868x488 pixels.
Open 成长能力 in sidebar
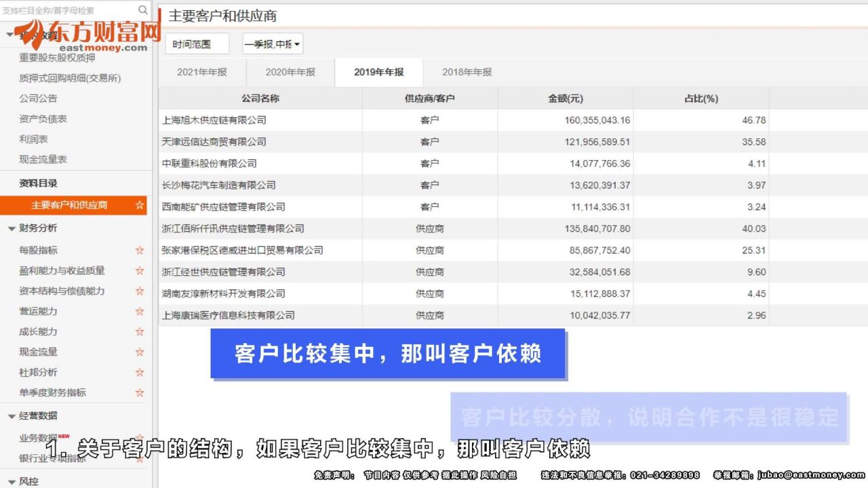pyautogui.click(x=38, y=331)
